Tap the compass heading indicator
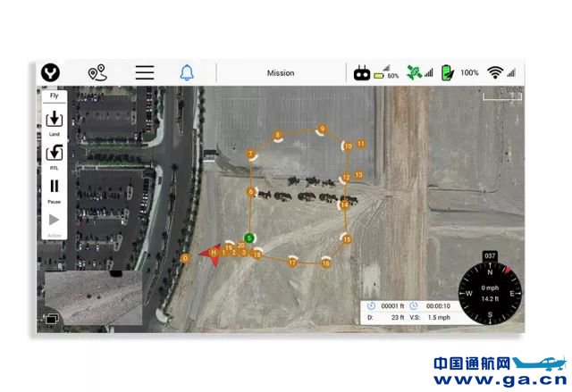 click(490, 293)
